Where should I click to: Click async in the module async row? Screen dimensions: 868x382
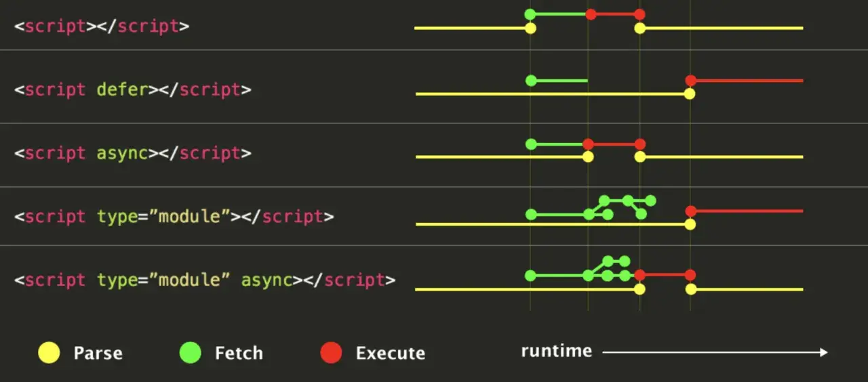click(267, 280)
